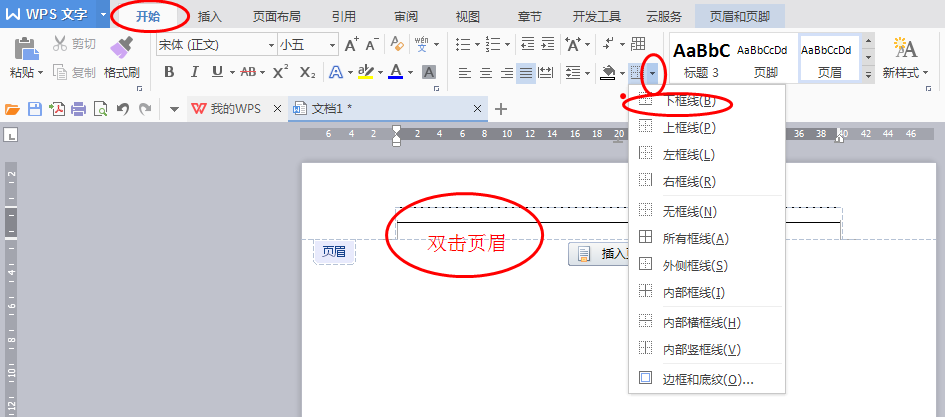Toggle center alignment button
The width and height of the screenshot is (945, 417).
(486, 73)
